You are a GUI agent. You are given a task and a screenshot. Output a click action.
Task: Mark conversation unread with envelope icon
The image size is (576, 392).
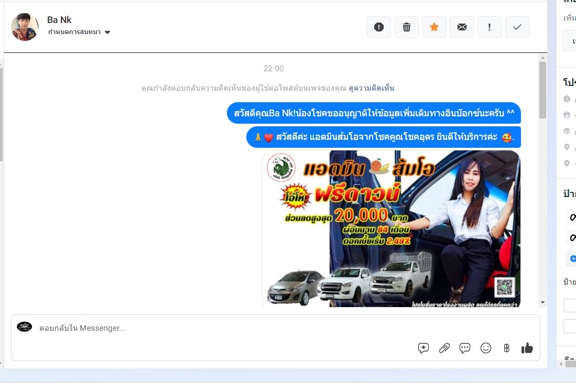pos(462,27)
